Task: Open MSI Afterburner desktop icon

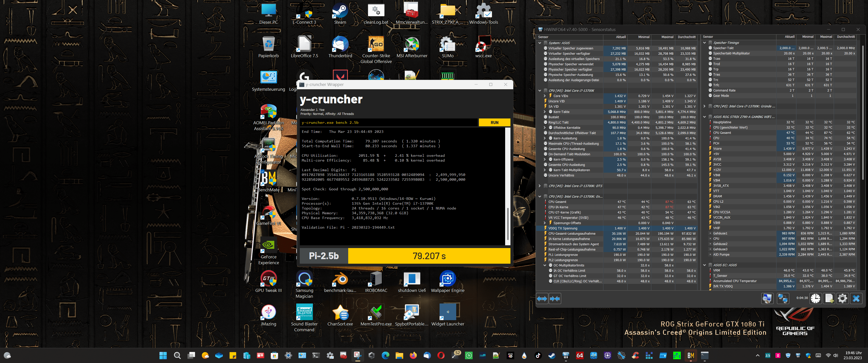Action: [412, 47]
